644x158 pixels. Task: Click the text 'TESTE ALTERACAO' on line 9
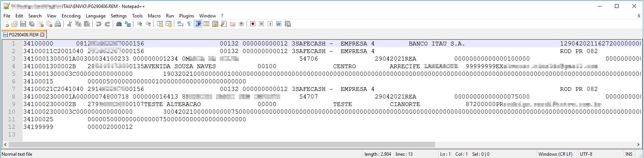(x=172, y=104)
